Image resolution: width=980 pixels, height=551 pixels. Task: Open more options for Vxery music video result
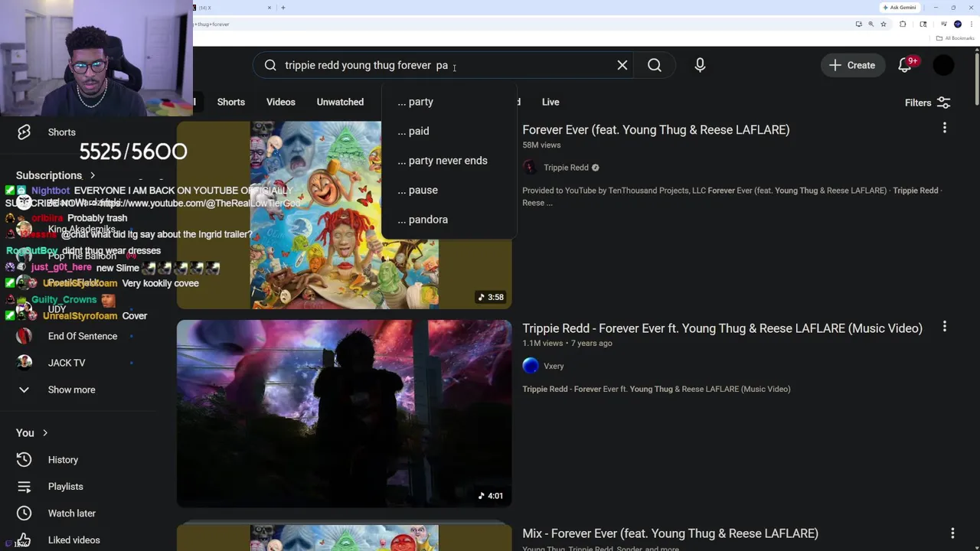click(x=944, y=327)
